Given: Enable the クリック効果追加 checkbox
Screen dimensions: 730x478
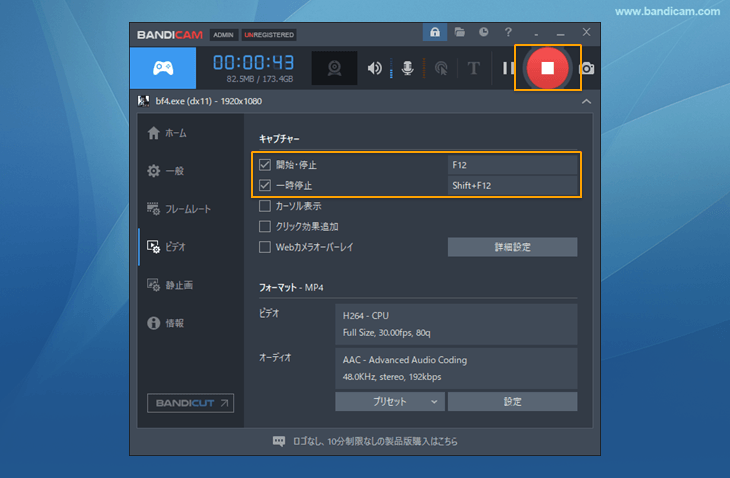Looking at the screenshot, I should tap(265, 226).
